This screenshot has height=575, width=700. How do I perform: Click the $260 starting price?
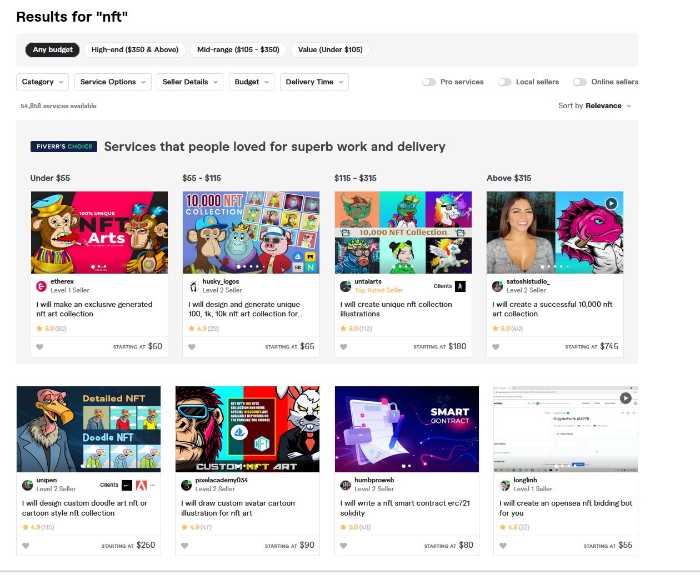point(146,545)
